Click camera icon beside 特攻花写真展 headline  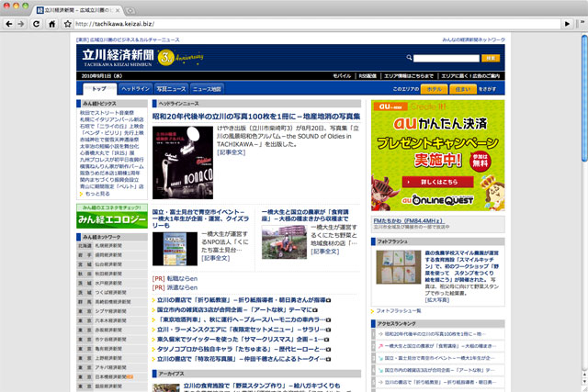[x=328, y=359]
